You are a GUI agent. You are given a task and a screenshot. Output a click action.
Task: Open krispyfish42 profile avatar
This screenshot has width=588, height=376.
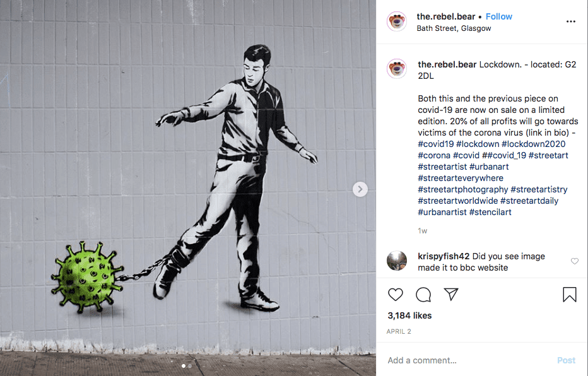point(397,261)
